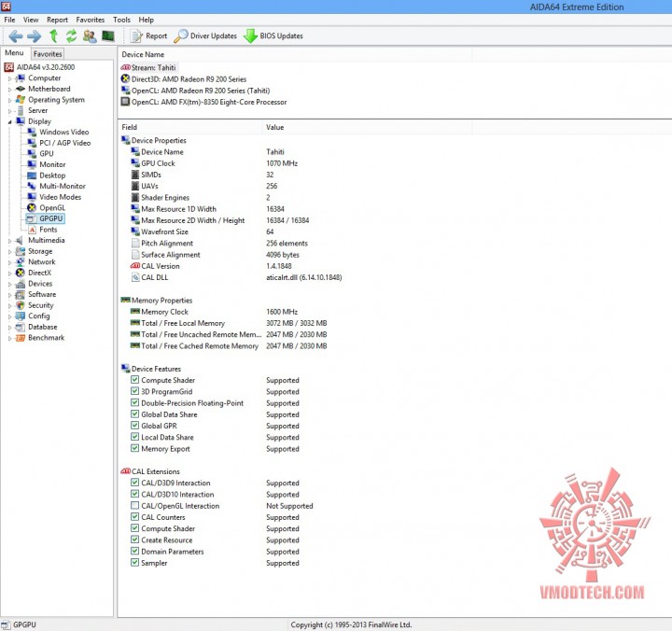Open the Monitor page
672x631 pixels.
[52, 164]
